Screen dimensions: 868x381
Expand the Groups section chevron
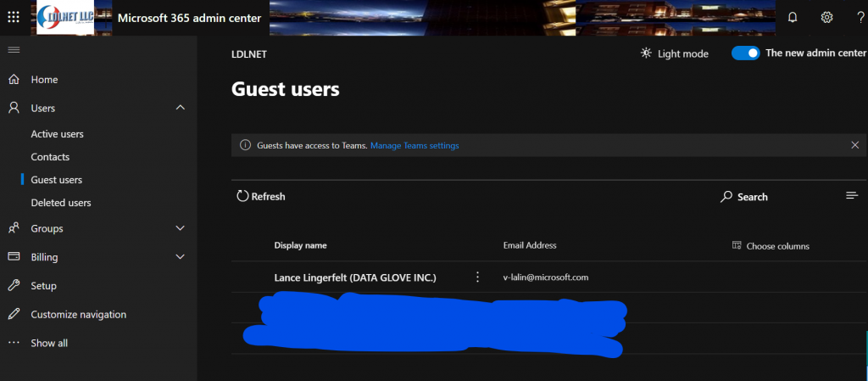point(180,228)
